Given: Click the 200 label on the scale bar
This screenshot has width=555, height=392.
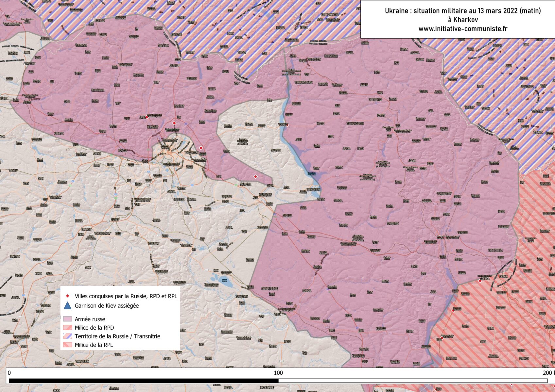Looking at the screenshot, I should 547,373.
